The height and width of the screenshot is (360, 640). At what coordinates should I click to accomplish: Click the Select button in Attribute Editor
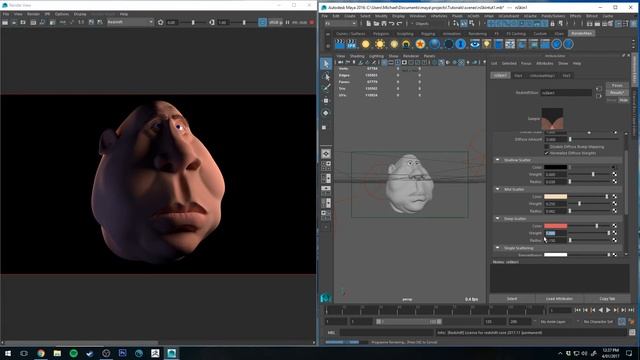pyautogui.click(x=512, y=299)
